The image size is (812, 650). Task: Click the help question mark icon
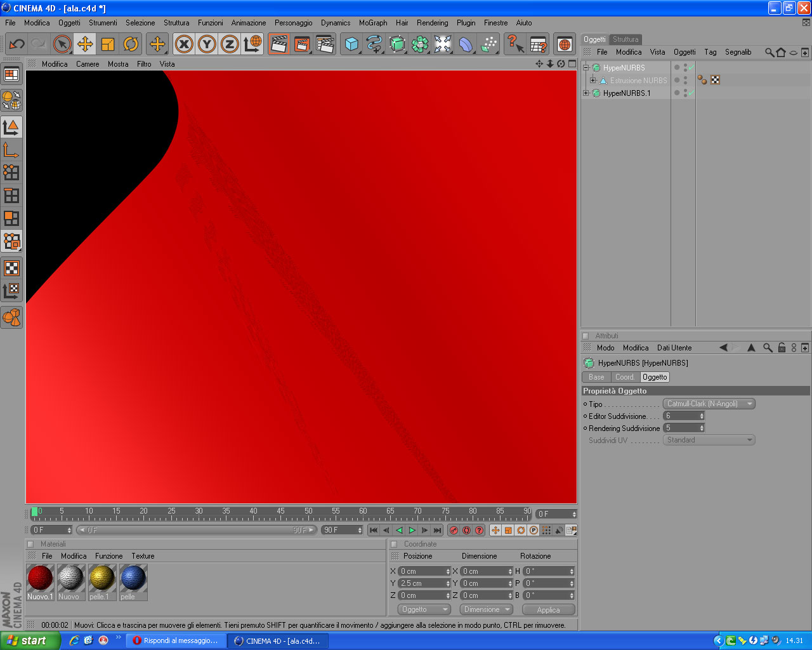pyautogui.click(x=515, y=44)
